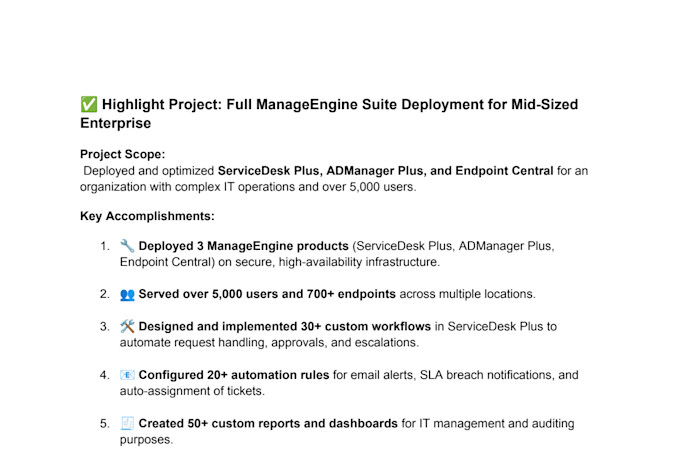
Task: Click the wrench emoji in item 1
Action: 127,246
